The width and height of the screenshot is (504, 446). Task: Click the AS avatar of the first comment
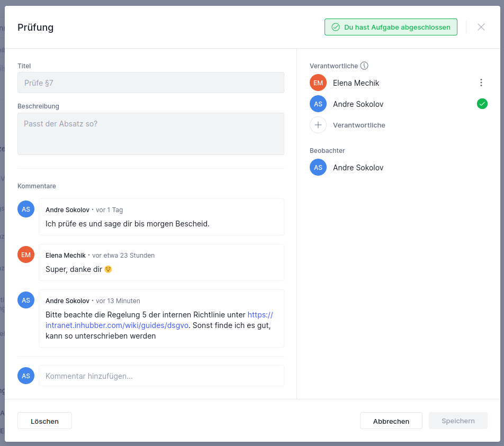pyautogui.click(x=26, y=210)
